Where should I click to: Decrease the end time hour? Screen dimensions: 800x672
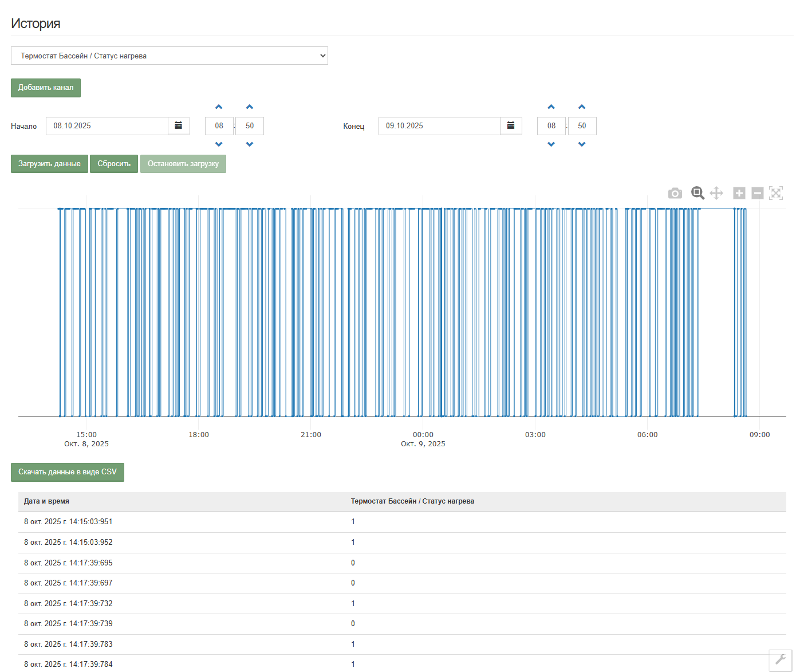pyautogui.click(x=551, y=144)
